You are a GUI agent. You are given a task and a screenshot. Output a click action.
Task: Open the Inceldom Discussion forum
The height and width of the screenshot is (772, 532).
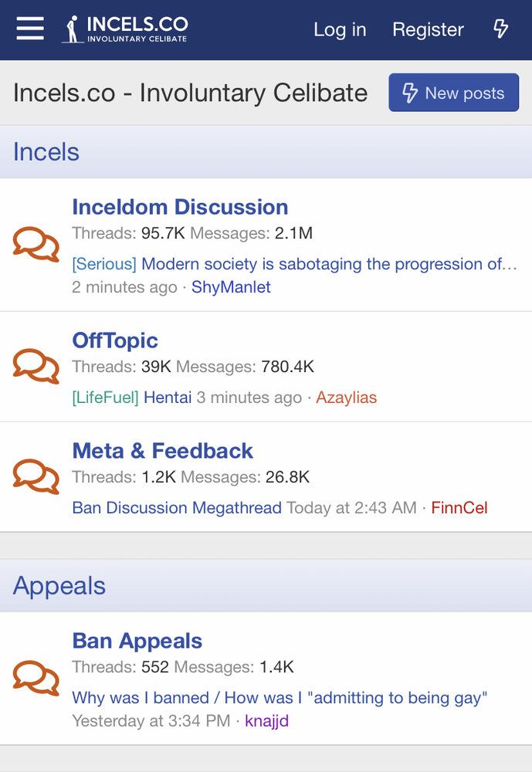click(x=180, y=207)
